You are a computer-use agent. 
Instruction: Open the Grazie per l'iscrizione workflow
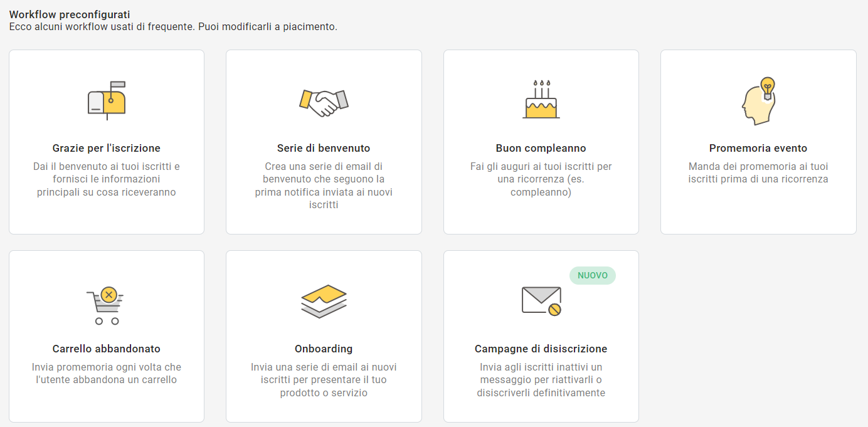pyautogui.click(x=105, y=142)
